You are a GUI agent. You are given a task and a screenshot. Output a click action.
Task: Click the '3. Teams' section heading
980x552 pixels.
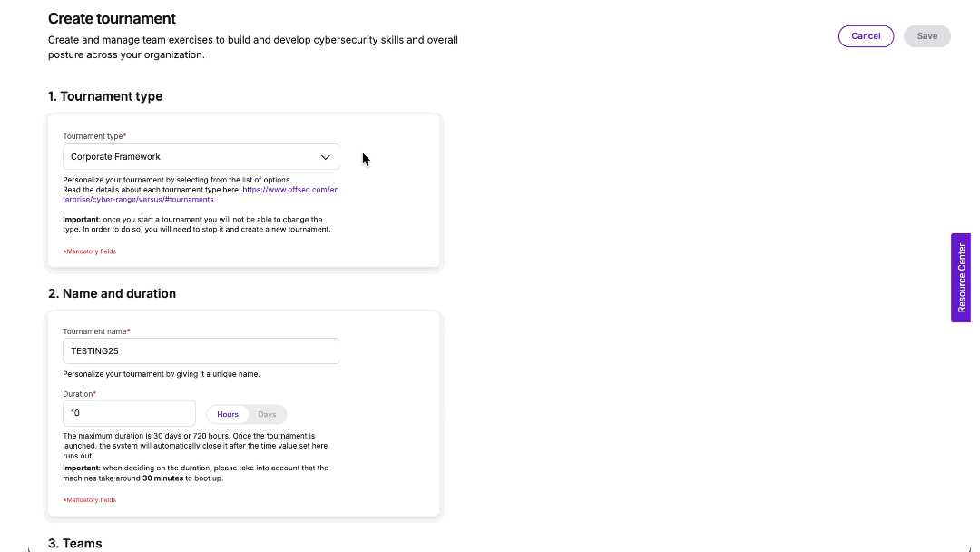[x=74, y=542]
